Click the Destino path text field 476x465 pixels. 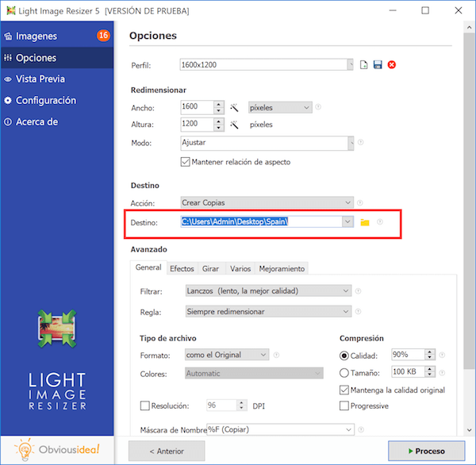click(261, 221)
